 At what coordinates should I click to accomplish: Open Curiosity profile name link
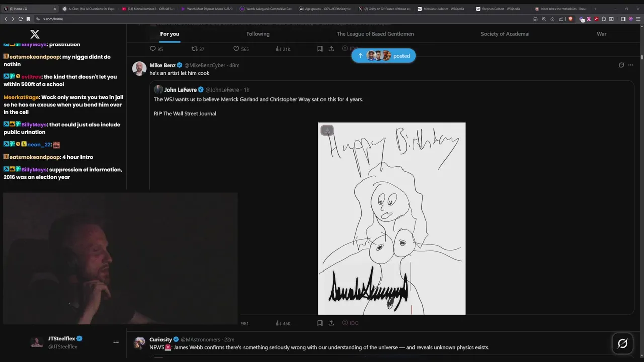coord(160,340)
